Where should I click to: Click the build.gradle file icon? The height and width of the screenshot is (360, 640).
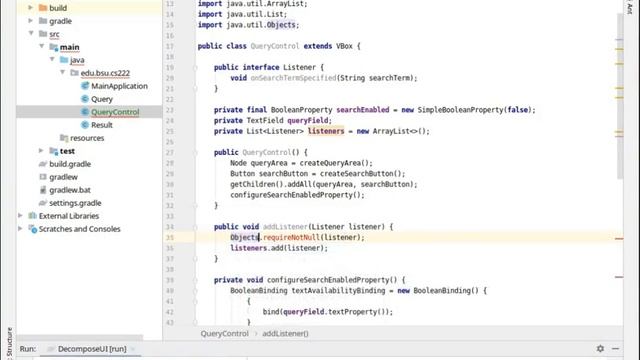tap(43, 164)
